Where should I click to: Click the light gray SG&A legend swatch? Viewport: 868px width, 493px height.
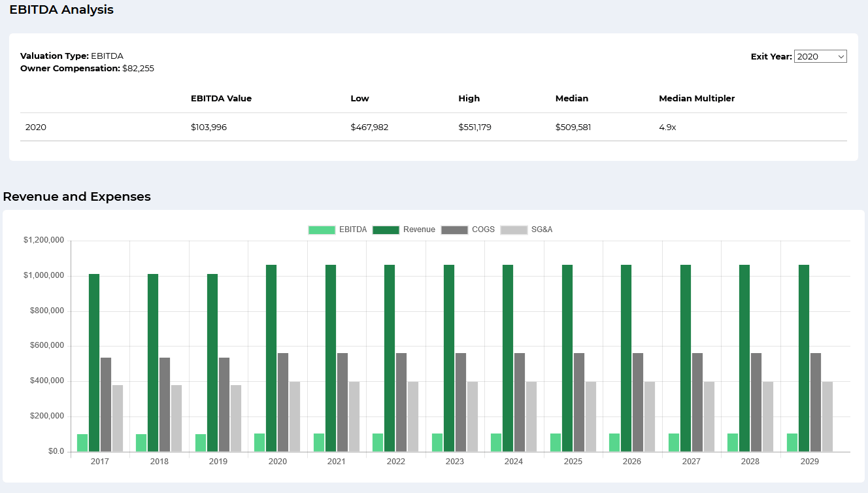pos(514,230)
